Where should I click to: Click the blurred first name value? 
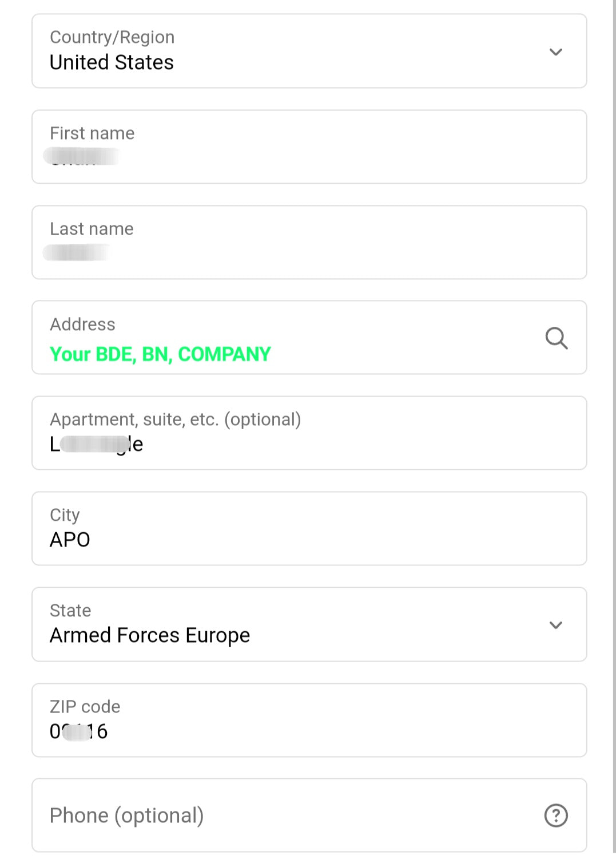pyautogui.click(x=81, y=156)
